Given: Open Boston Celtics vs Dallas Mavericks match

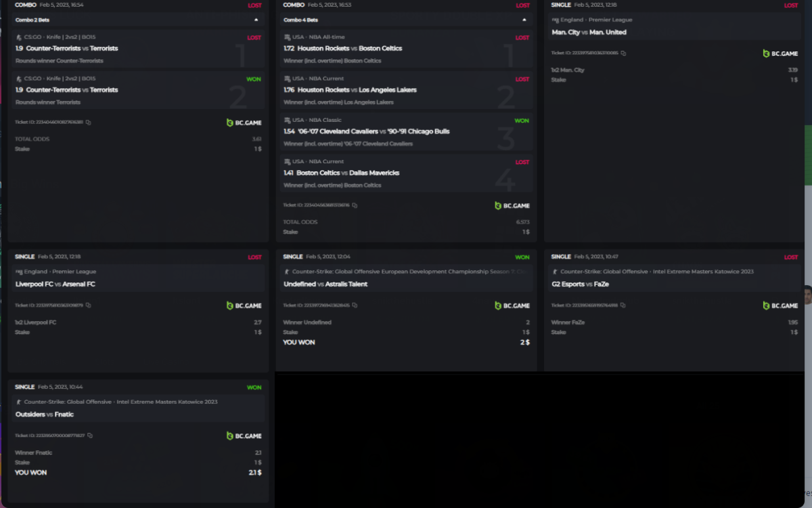Looking at the screenshot, I should tap(348, 173).
